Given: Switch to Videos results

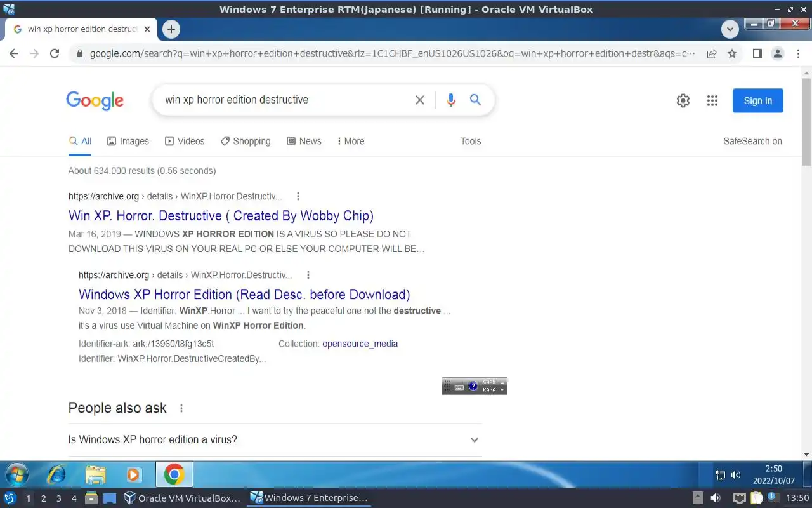Looking at the screenshot, I should (x=185, y=141).
